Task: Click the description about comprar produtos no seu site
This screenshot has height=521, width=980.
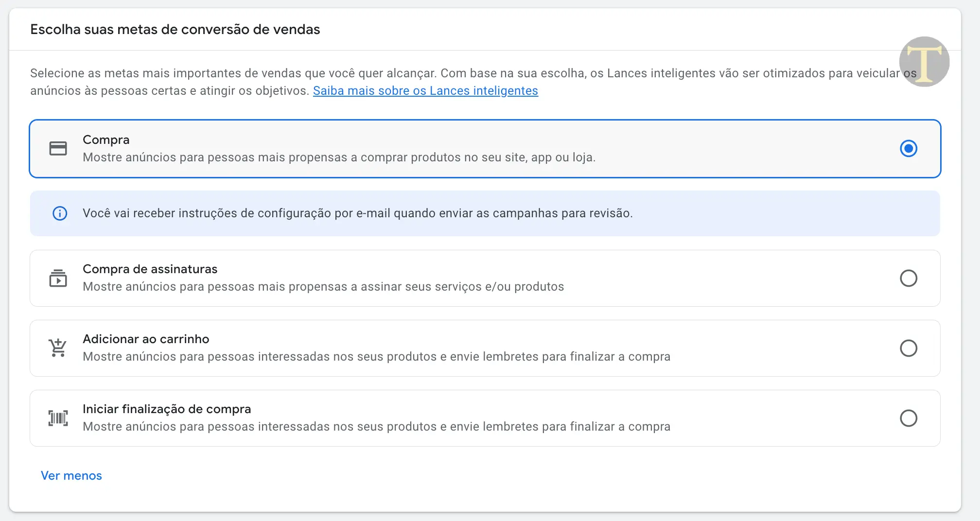Action: tap(339, 157)
